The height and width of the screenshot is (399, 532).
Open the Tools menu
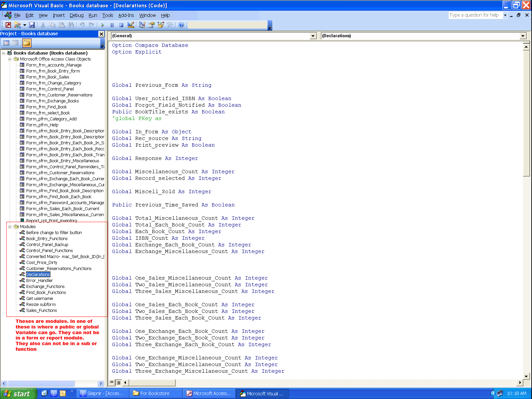[108, 15]
